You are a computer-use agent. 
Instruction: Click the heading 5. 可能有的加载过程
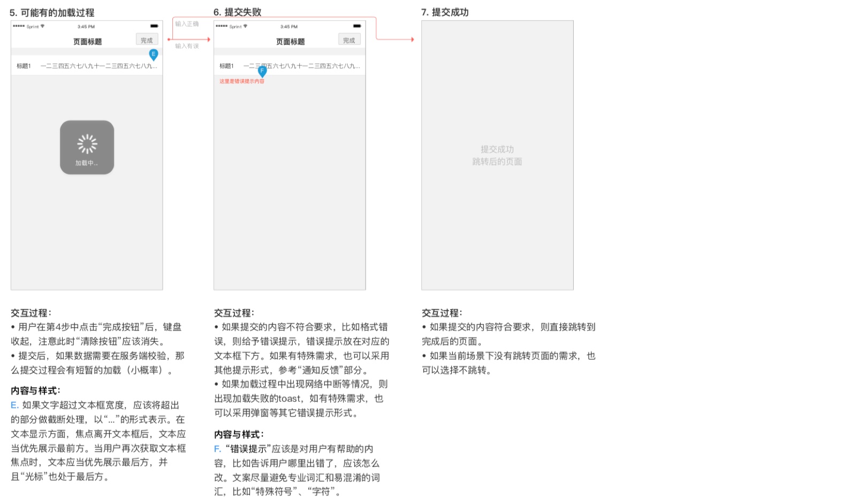point(52,12)
